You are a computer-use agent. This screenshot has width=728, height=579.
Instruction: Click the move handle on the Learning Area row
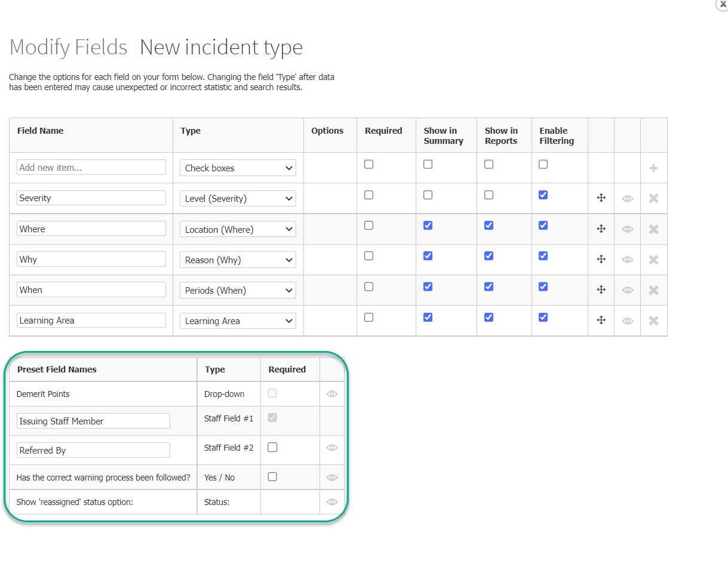pos(601,321)
